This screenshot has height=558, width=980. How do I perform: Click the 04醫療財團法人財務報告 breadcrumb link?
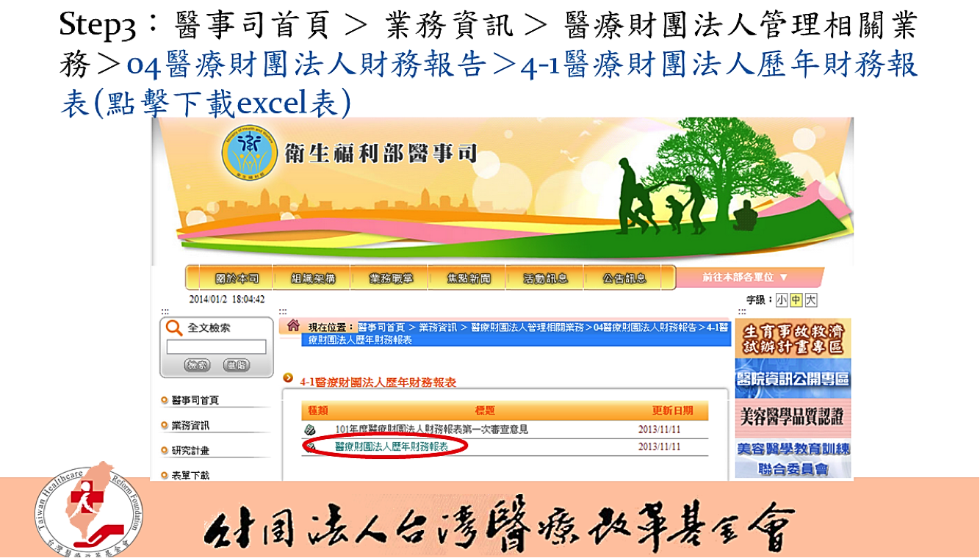point(645,327)
